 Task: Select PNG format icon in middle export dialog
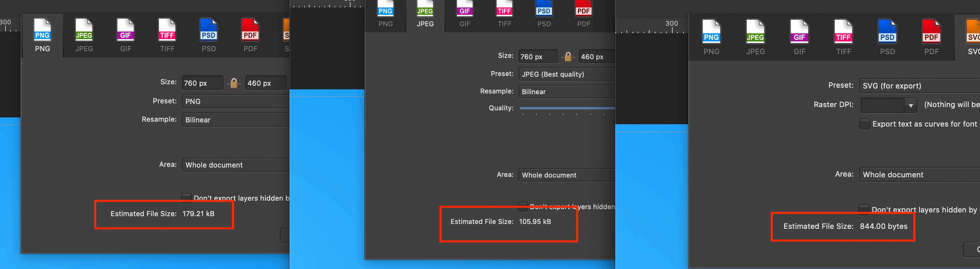click(385, 8)
